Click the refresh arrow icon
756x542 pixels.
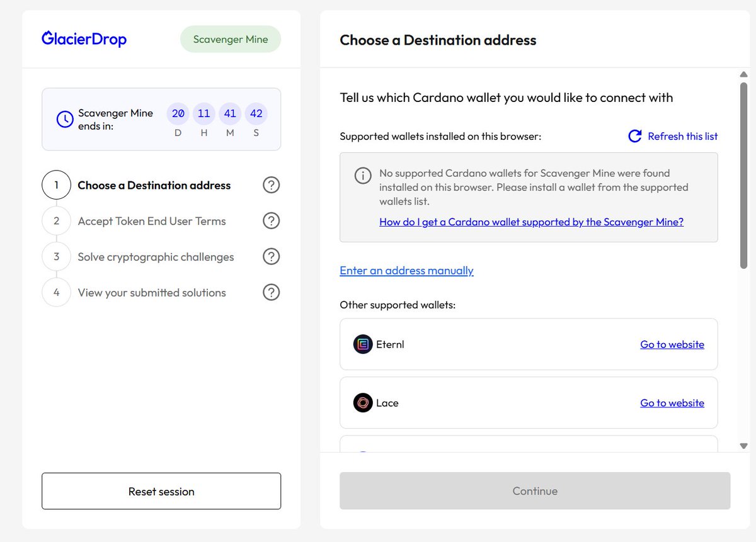point(635,136)
